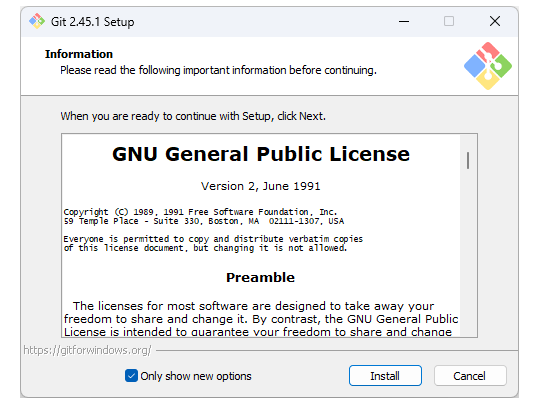Click the Copyright 1989, 1991 line
The image size is (540, 405).
click(200, 212)
